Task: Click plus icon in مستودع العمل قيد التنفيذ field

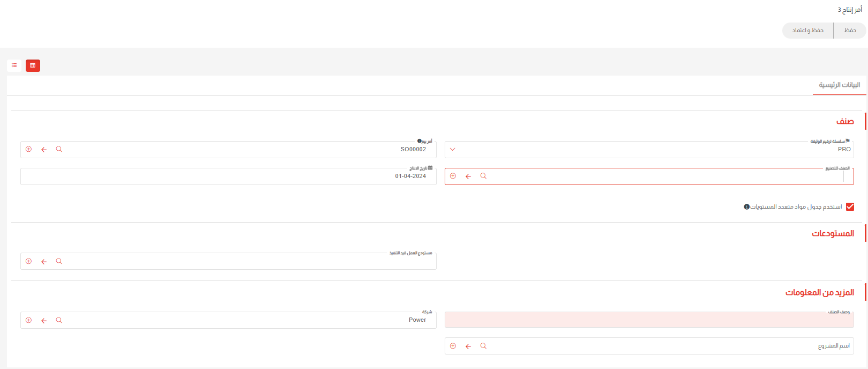Action: coord(29,261)
